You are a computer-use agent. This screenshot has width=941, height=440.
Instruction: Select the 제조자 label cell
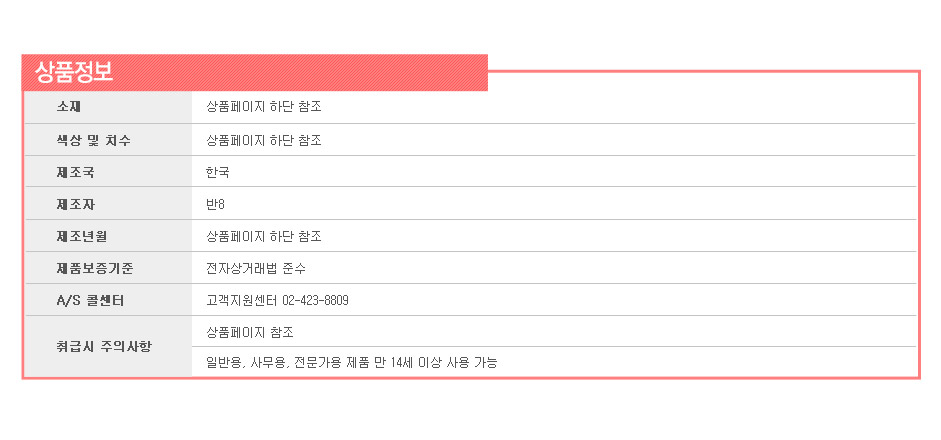[108, 203]
